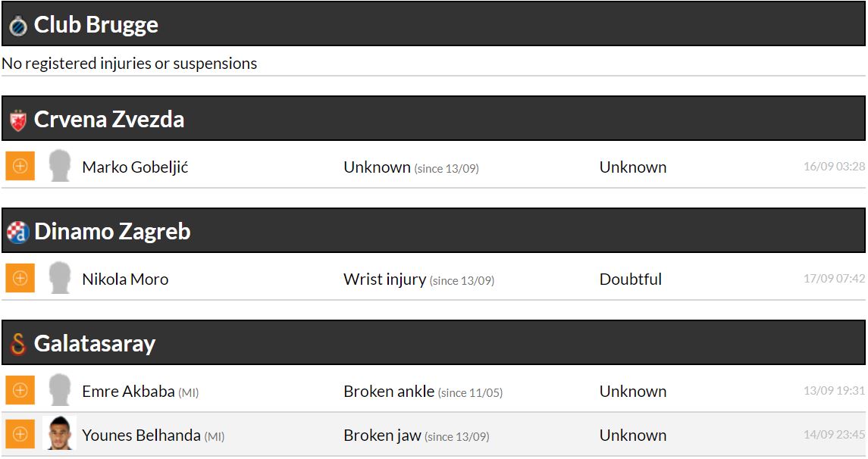Expand Nikola Moro's injury details

click(20, 278)
